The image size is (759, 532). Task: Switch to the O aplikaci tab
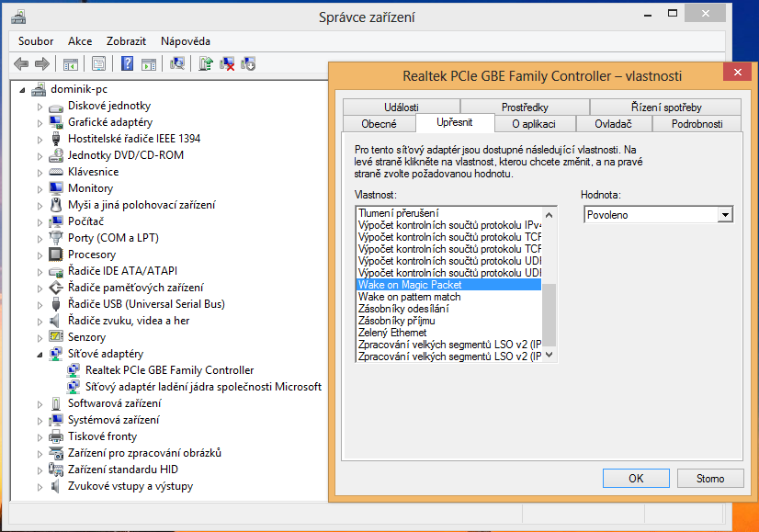click(x=534, y=124)
